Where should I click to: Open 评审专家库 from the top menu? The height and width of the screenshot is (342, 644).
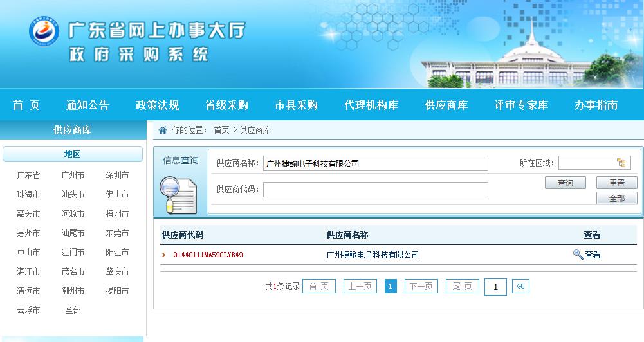521,105
